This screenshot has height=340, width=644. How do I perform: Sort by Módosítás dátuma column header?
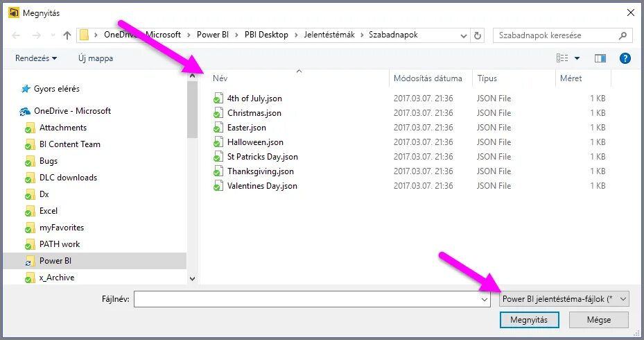[x=428, y=78]
